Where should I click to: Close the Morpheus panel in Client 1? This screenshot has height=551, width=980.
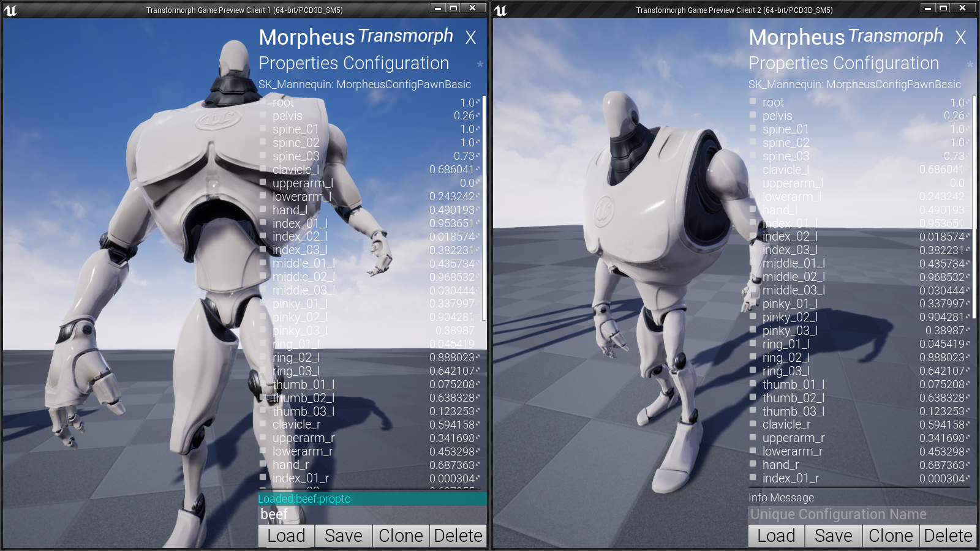click(x=470, y=38)
